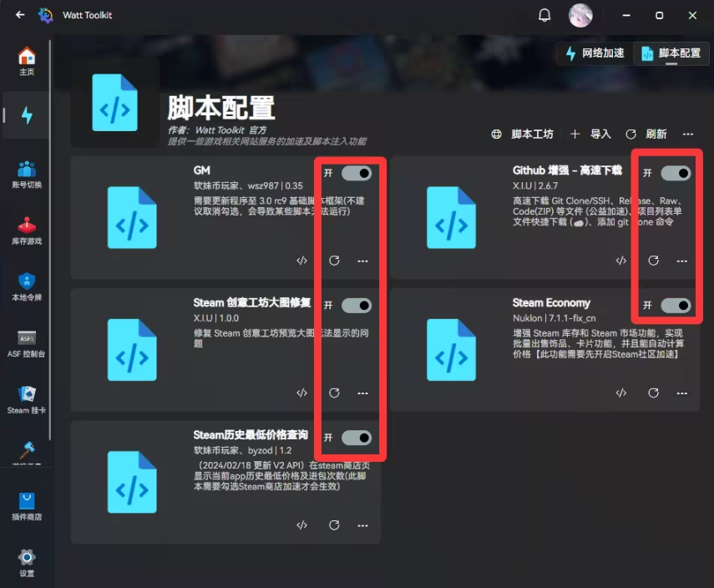Click author line 软妹币玩家、wsz987 | 0.35
Viewport: 714px width, 588px height.
point(248,185)
